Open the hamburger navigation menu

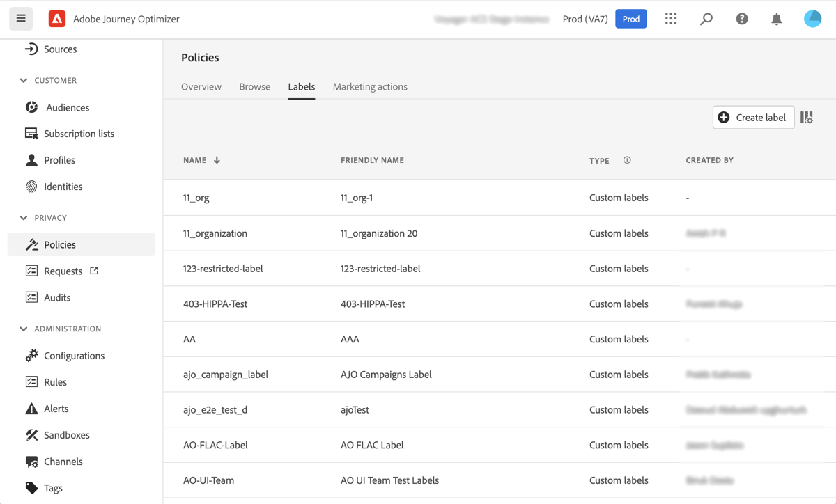[21, 19]
